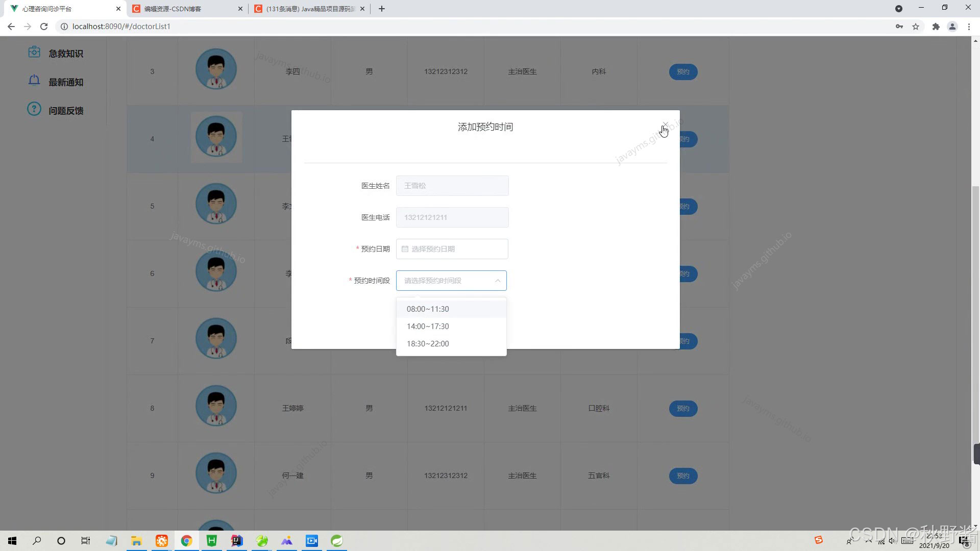Click the 问题反馈 question mark icon
Viewport: 980px width, 551px height.
[34, 109]
